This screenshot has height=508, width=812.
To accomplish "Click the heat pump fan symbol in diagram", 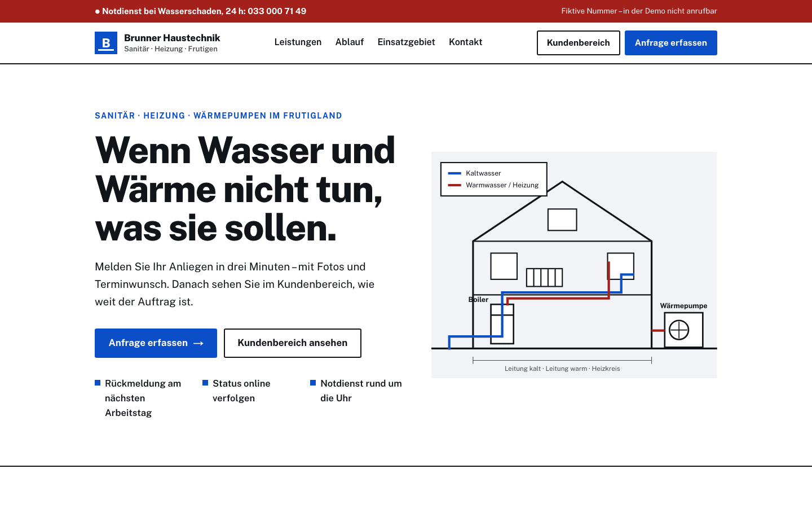I will pos(679,330).
